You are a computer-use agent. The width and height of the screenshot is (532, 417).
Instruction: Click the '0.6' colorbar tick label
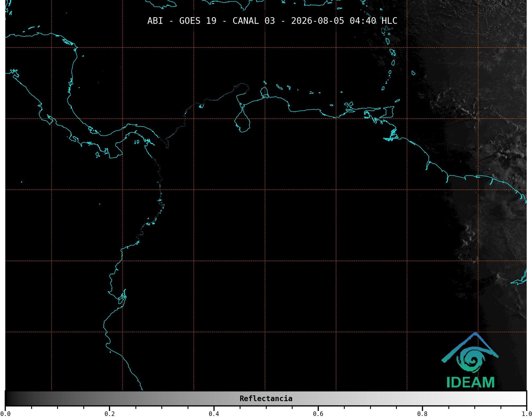click(318, 414)
